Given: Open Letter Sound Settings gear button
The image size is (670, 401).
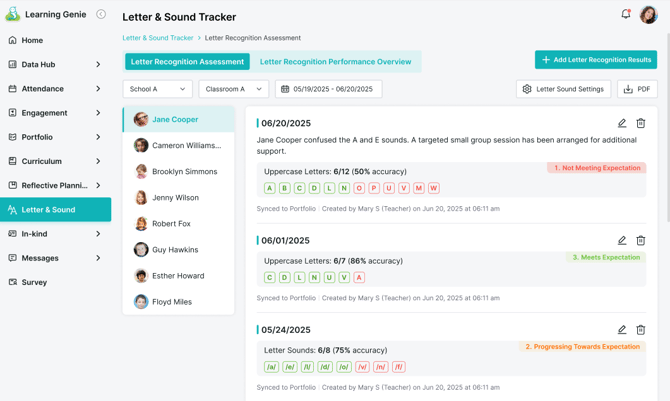Looking at the screenshot, I should 563,89.
